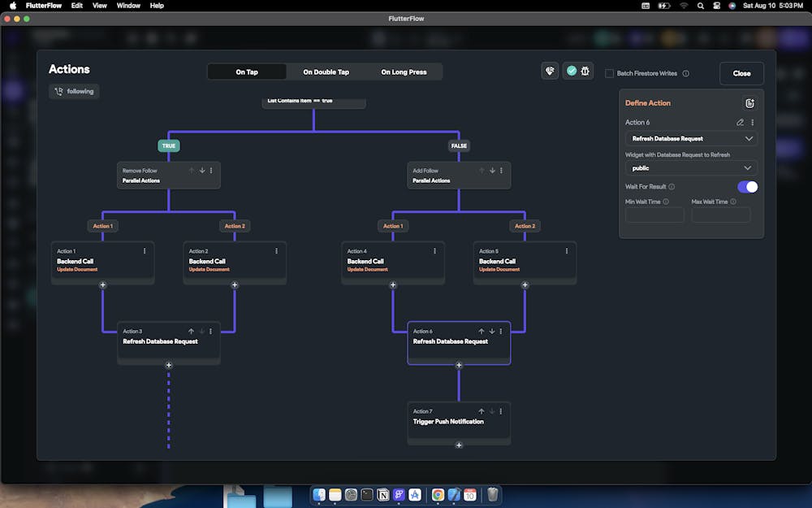Click Wait For Result info icon
Viewport: 812px width, 508px height.
[x=672, y=187]
